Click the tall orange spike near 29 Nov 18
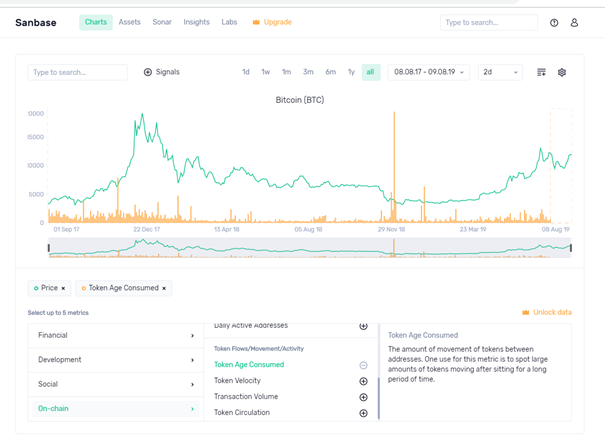Viewport: 605px width, 441px height. click(x=394, y=166)
